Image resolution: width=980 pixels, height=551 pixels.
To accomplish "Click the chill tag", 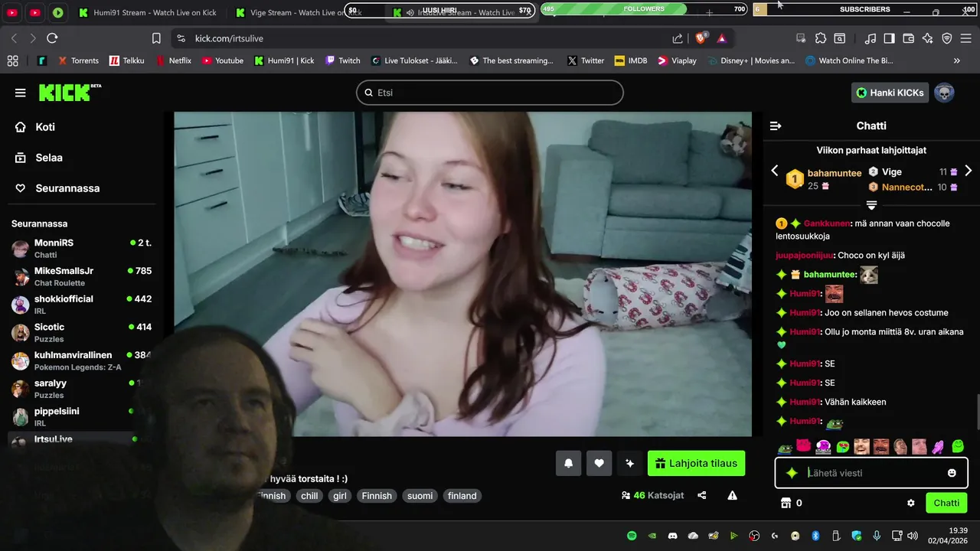I will (x=309, y=496).
